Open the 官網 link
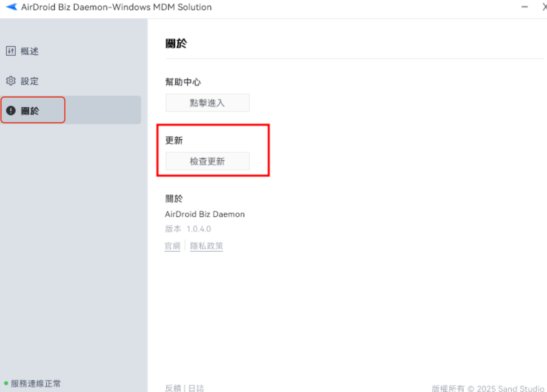Image resolution: width=547 pixels, height=392 pixels. (x=172, y=246)
